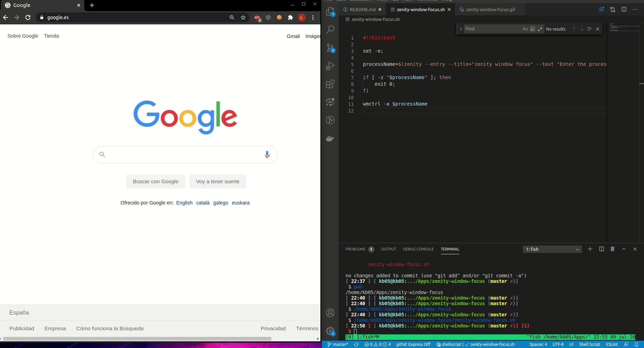
Task: Open the English language link on Google
Action: [x=184, y=203]
